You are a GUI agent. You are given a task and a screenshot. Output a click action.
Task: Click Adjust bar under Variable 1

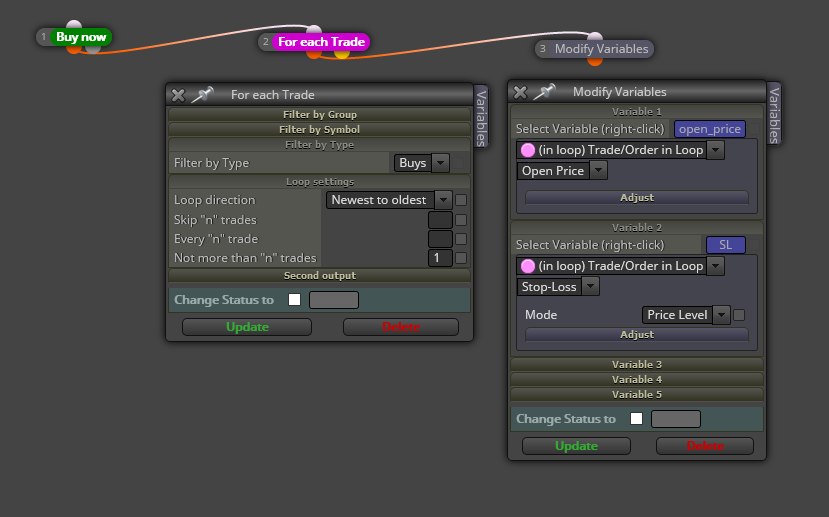pyautogui.click(x=637, y=197)
